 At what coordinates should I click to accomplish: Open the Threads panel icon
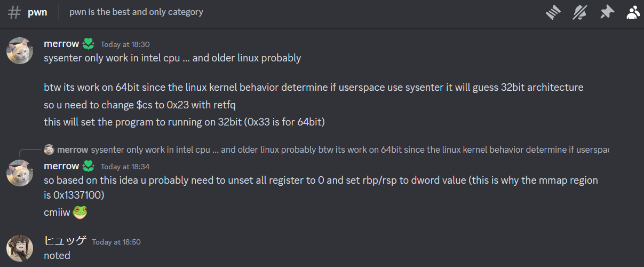[x=553, y=12]
